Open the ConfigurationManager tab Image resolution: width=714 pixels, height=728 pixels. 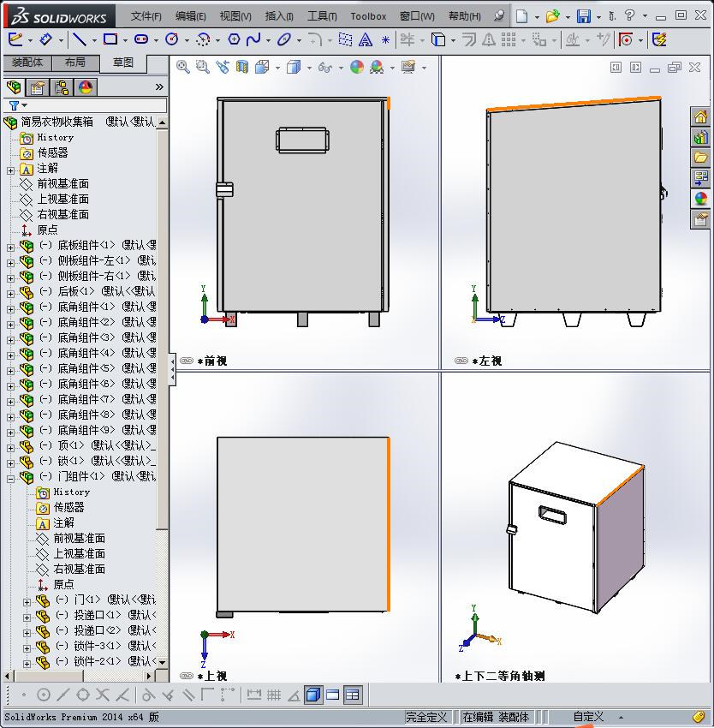pos(62,87)
